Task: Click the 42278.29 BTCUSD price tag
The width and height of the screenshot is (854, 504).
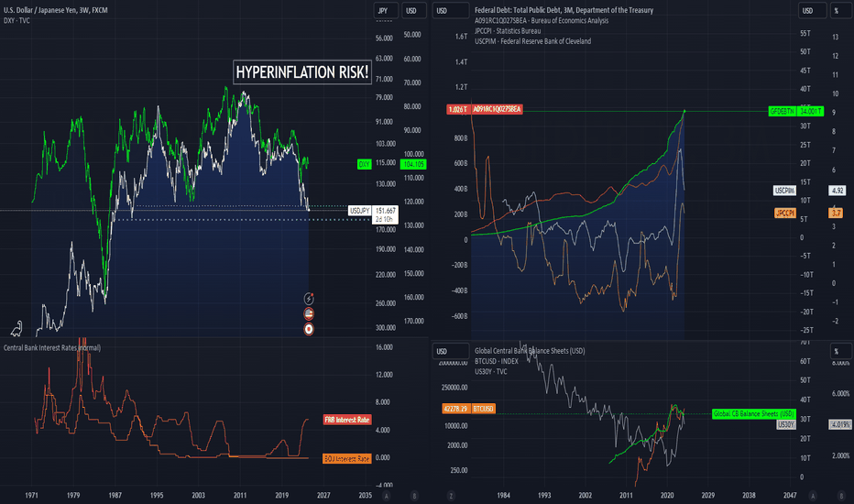Action: click(455, 409)
